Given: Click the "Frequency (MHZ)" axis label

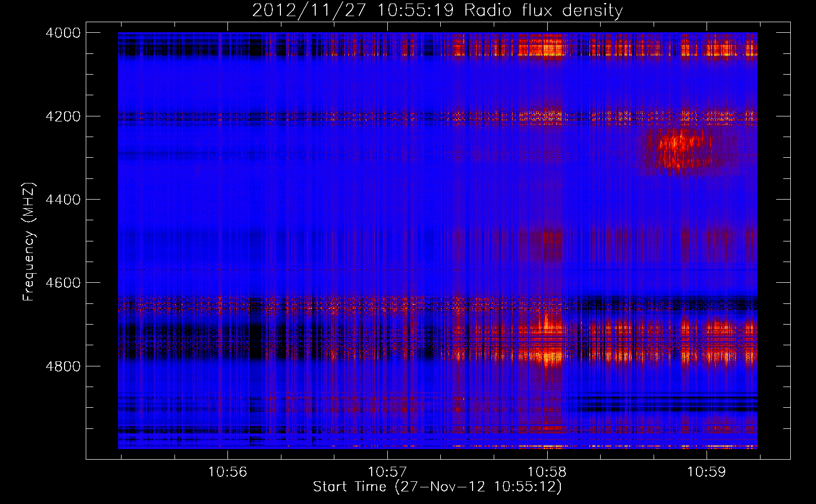Looking at the screenshot, I should [29, 242].
